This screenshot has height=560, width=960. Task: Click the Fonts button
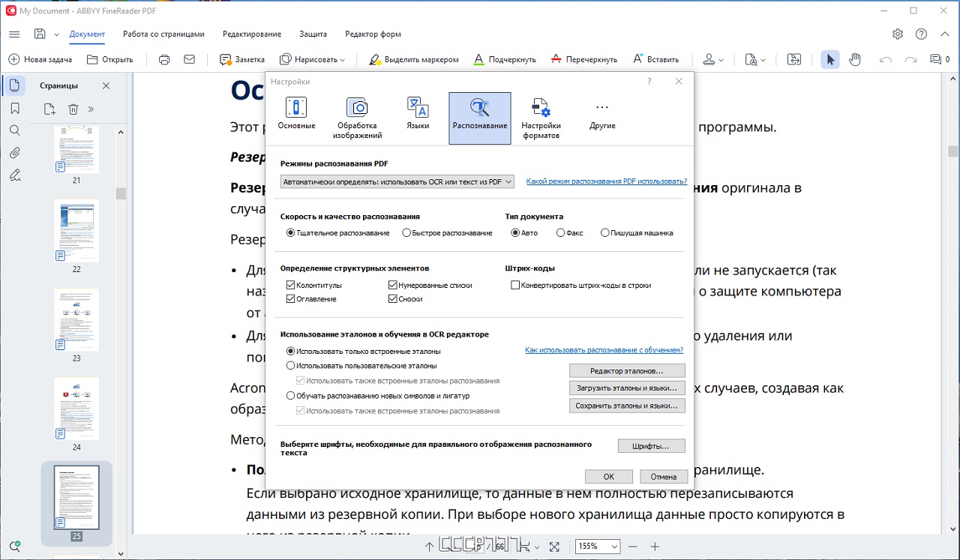click(652, 446)
